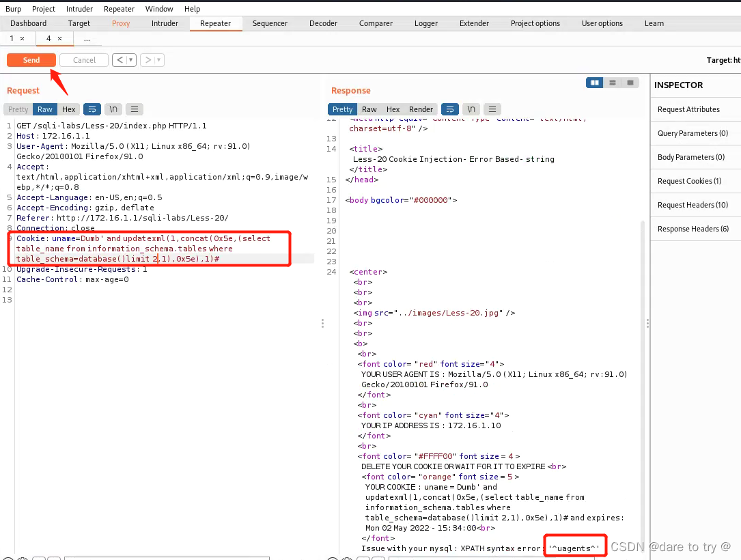Image resolution: width=741 pixels, height=560 pixels.
Task: Select Repeater request tab 1
Action: (x=12, y=38)
